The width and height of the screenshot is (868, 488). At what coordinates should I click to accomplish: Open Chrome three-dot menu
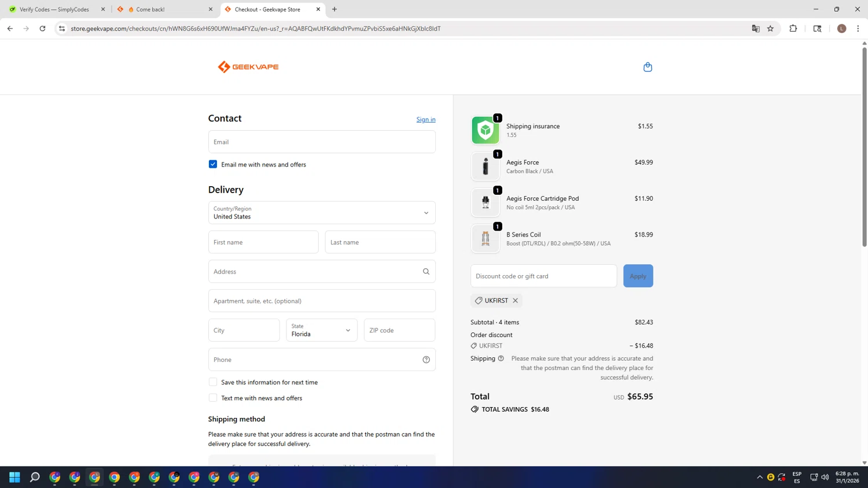click(858, 28)
